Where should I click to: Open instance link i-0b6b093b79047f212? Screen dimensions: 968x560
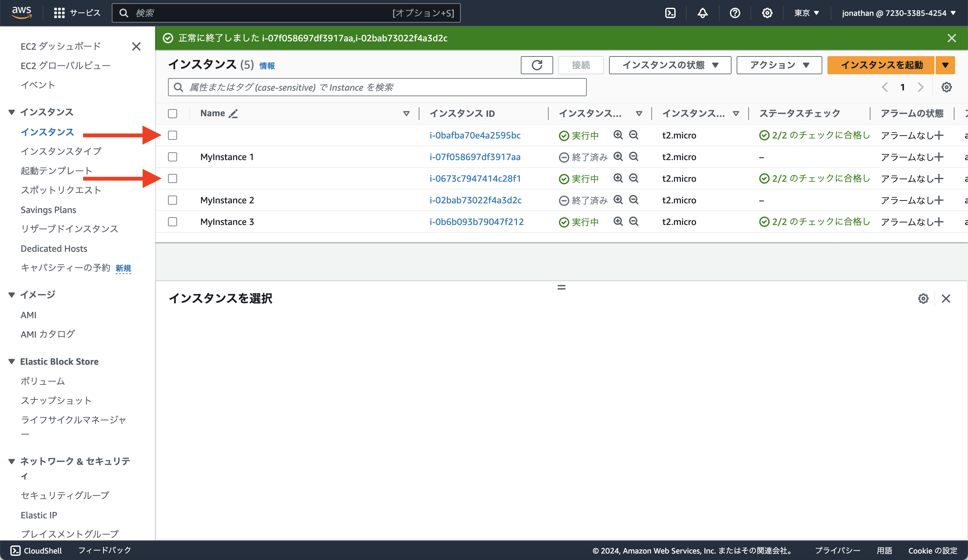point(476,221)
